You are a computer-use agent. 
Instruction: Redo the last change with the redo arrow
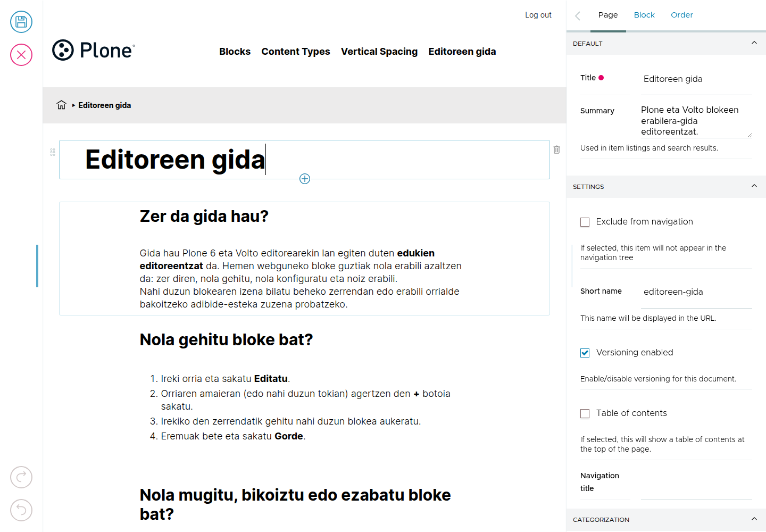[21, 477]
